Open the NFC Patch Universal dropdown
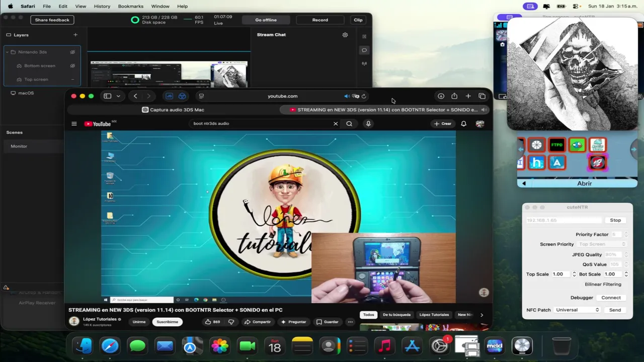The image size is (644, 362). click(577, 310)
